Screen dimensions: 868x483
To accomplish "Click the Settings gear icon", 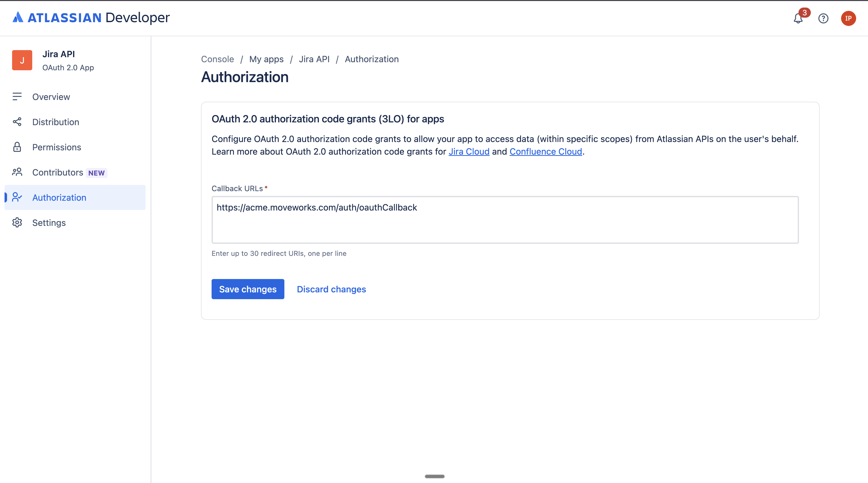I will coord(17,223).
